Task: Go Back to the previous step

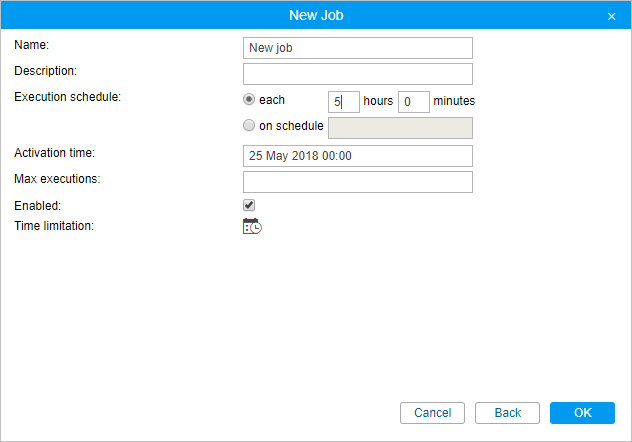Action: pyautogui.click(x=507, y=413)
